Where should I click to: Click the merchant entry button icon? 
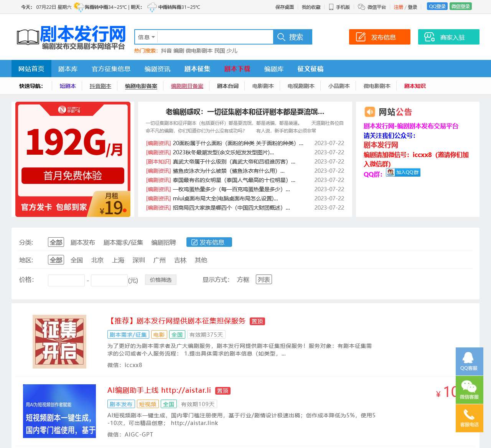tap(429, 37)
